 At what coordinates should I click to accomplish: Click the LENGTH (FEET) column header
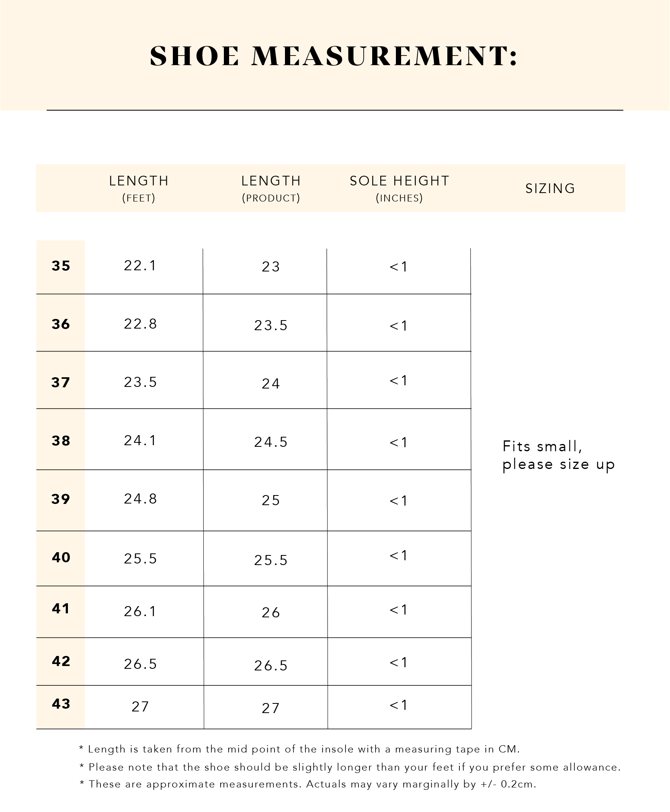pyautogui.click(x=139, y=188)
